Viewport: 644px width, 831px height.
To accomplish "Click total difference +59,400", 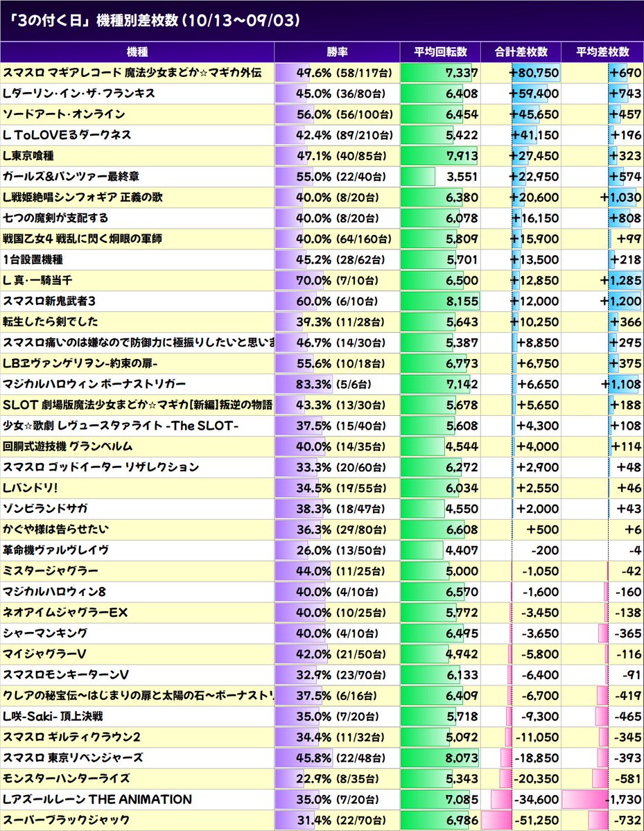I will tap(534, 94).
